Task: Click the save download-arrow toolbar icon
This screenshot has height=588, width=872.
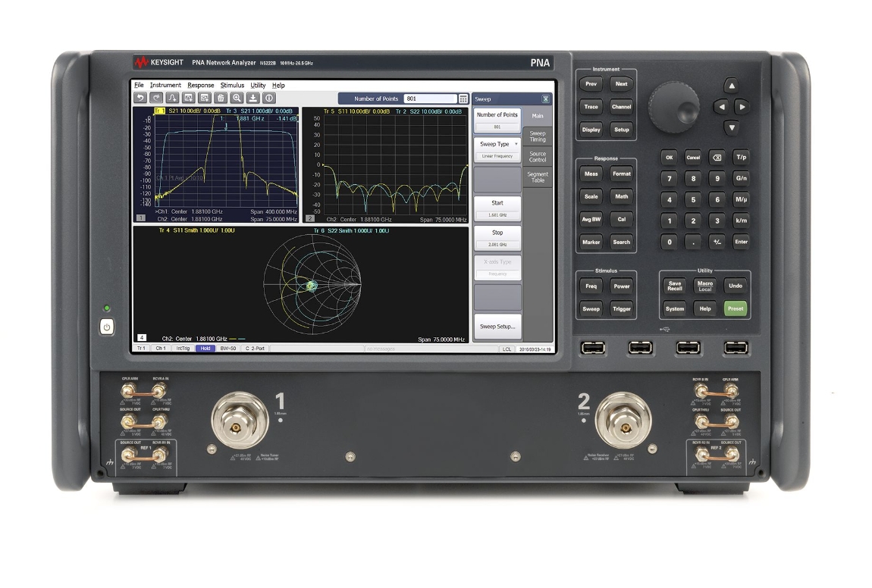Action: click(x=253, y=98)
